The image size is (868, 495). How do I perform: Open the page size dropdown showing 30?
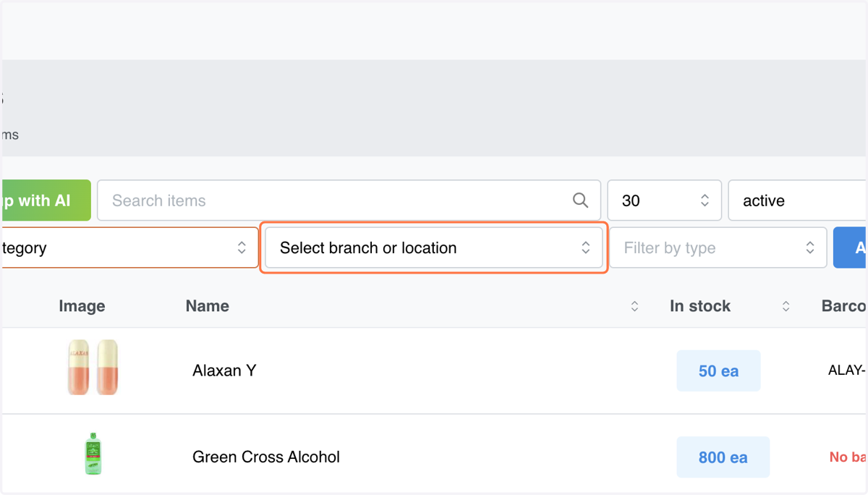coord(664,200)
